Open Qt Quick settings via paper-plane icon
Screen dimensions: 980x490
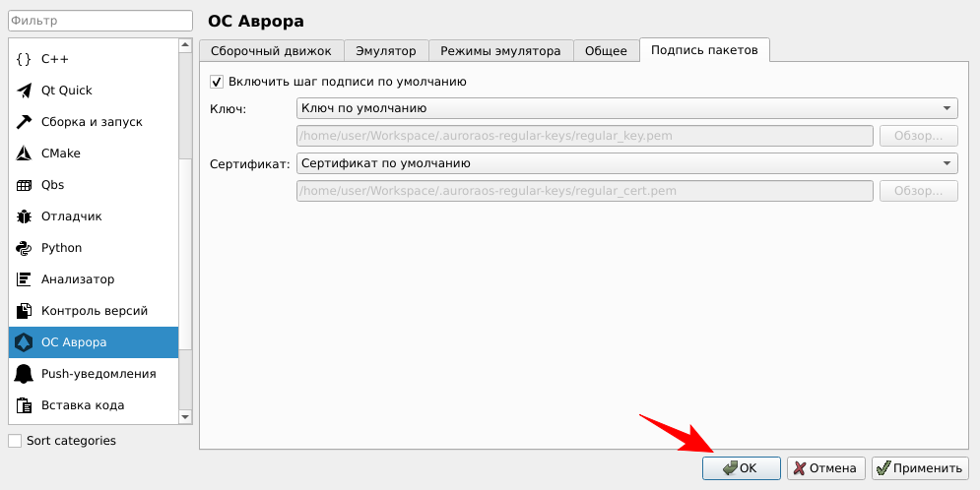click(x=24, y=91)
